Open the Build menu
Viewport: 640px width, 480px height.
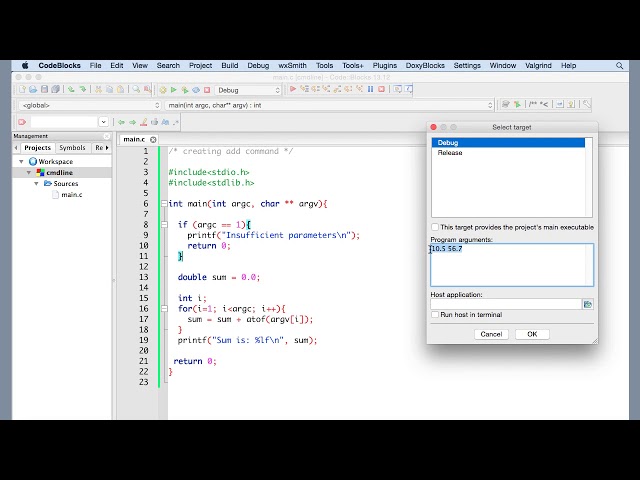[230, 65]
